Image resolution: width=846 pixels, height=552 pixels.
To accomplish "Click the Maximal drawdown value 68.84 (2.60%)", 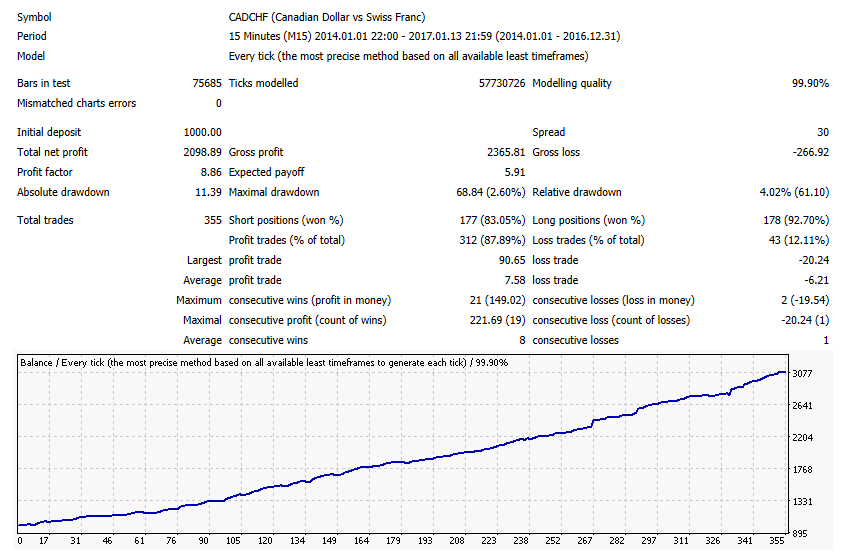I will 490,192.
